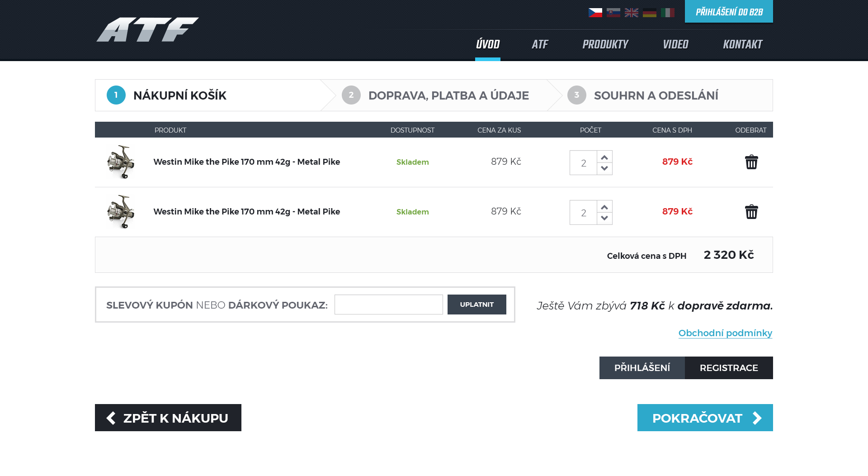The image size is (868, 476).
Task: Select the Slovak flag language
Action: 613,13
